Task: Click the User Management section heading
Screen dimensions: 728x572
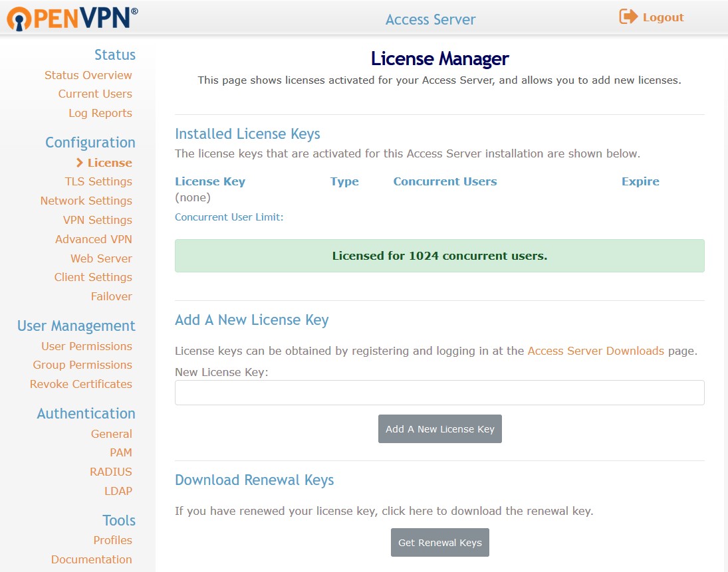Action: click(76, 326)
